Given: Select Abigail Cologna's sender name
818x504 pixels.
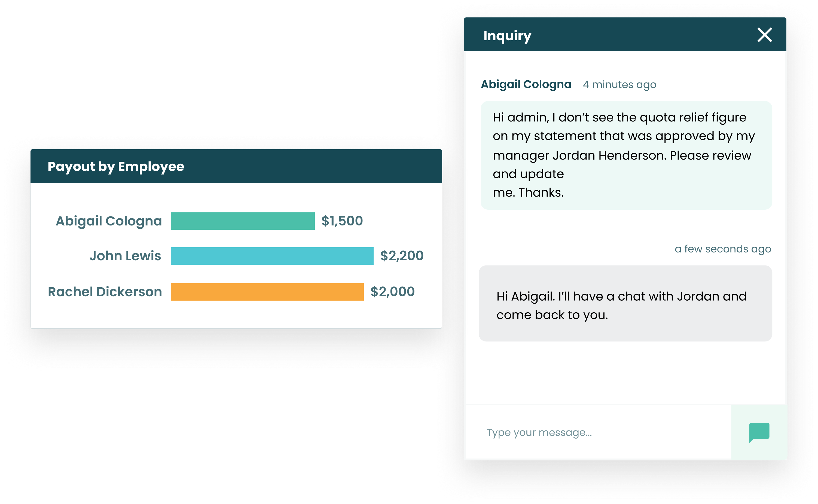Looking at the screenshot, I should pos(526,84).
